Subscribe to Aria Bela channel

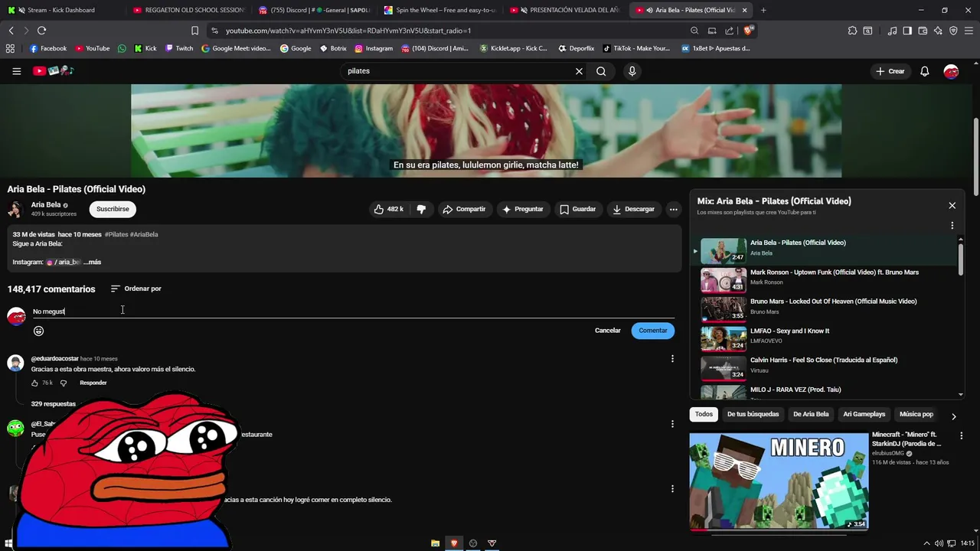click(113, 209)
